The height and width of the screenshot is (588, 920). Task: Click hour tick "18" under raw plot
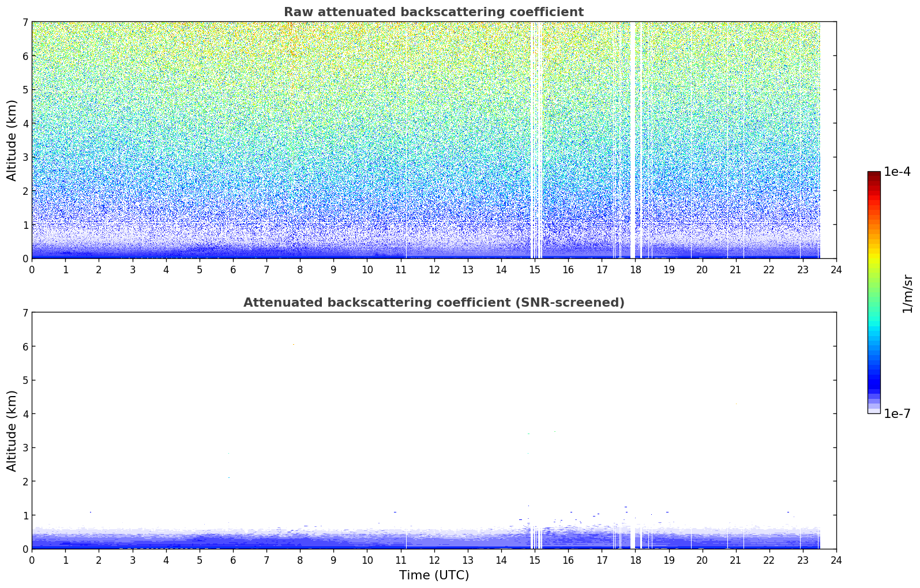coord(635,269)
